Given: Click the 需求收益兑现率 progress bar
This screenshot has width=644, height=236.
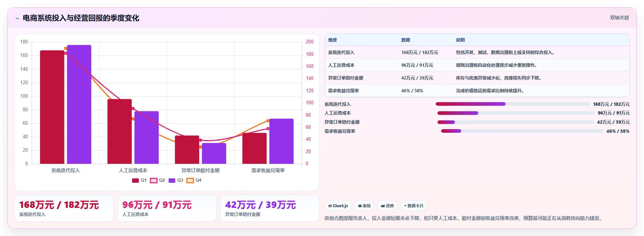Looking at the screenshot, I should coord(522,131).
